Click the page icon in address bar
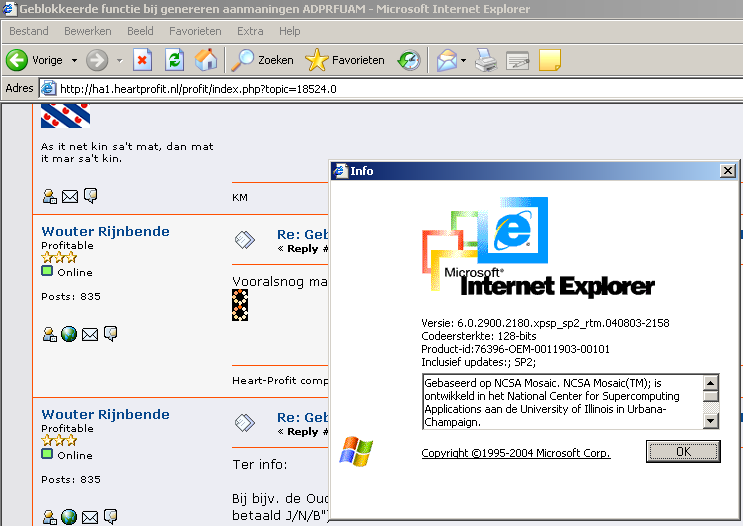 tap(48, 89)
